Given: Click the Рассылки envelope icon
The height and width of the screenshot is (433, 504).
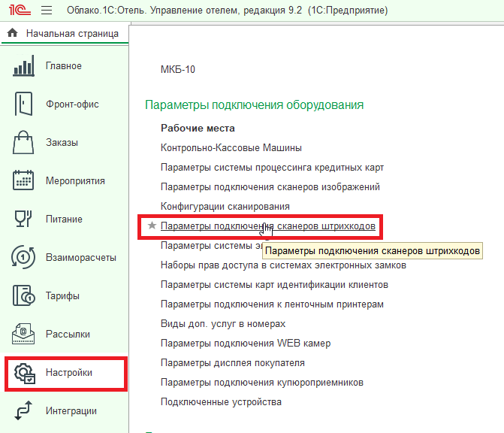Looking at the screenshot, I should (x=23, y=334).
